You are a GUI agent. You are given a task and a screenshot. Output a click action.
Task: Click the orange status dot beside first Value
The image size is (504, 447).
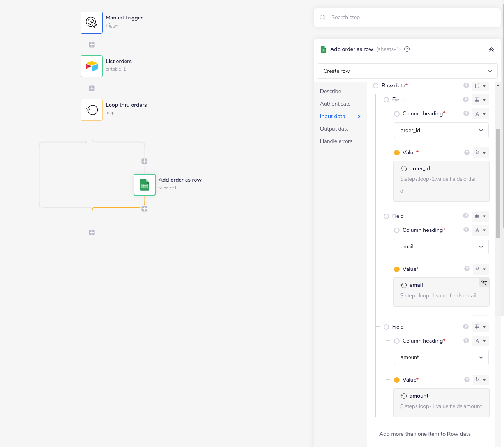click(x=397, y=152)
